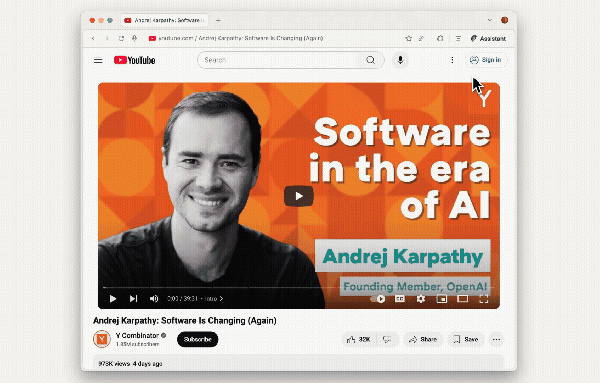Open more actions ellipsis beside Save

click(496, 339)
